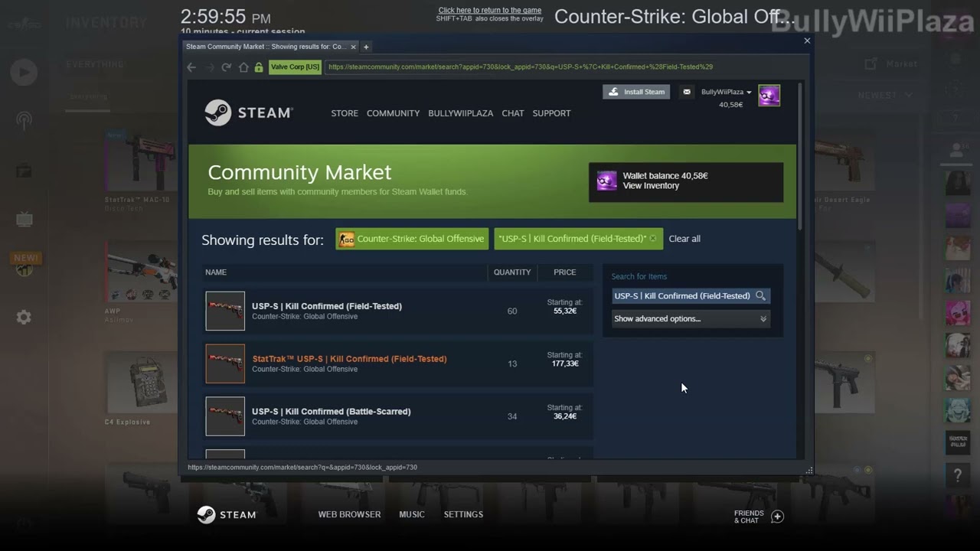The image size is (980, 551).
Task: Click the Install Steam button
Action: [x=637, y=92]
